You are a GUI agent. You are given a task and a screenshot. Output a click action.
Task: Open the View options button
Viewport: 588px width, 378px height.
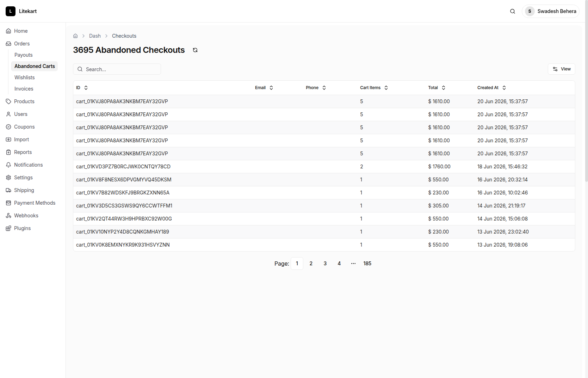click(562, 69)
